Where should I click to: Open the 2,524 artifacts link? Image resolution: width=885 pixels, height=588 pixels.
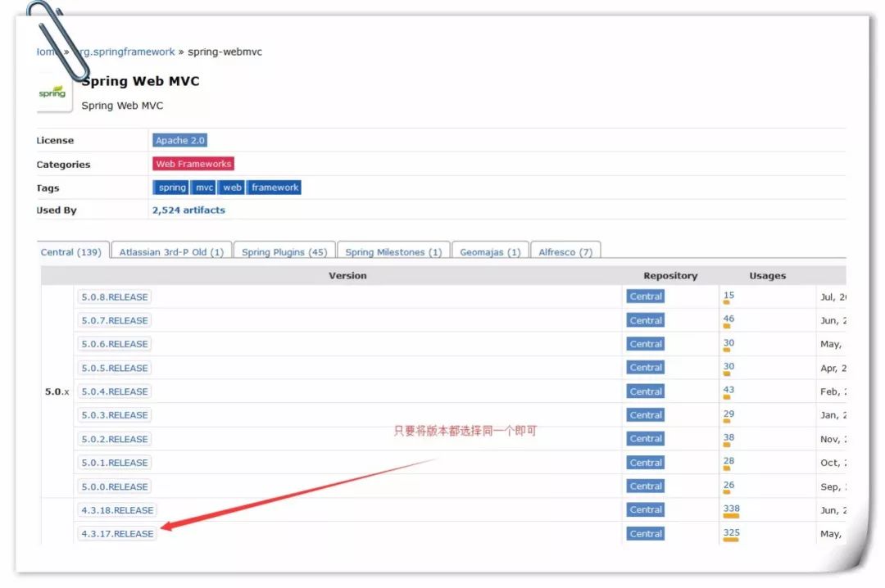[x=188, y=210]
